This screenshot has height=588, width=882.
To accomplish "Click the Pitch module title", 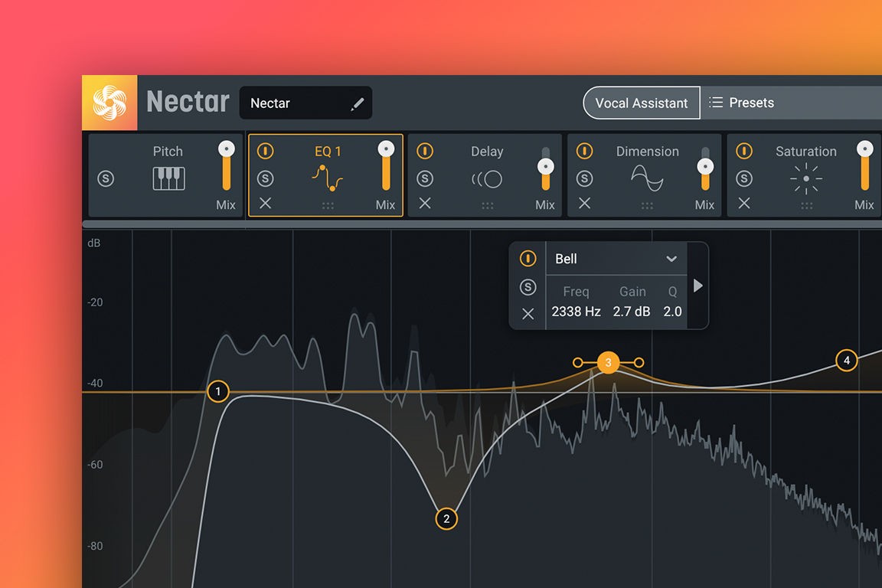I will click(168, 152).
